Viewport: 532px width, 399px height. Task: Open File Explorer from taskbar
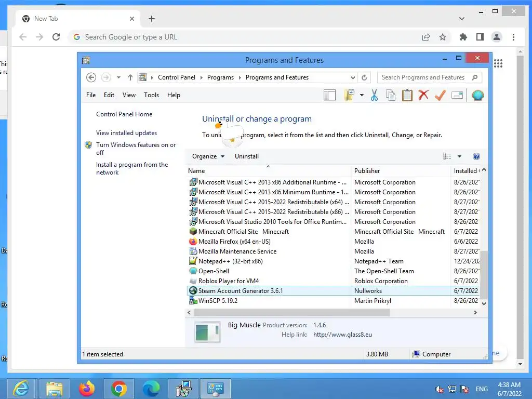[x=54, y=389]
